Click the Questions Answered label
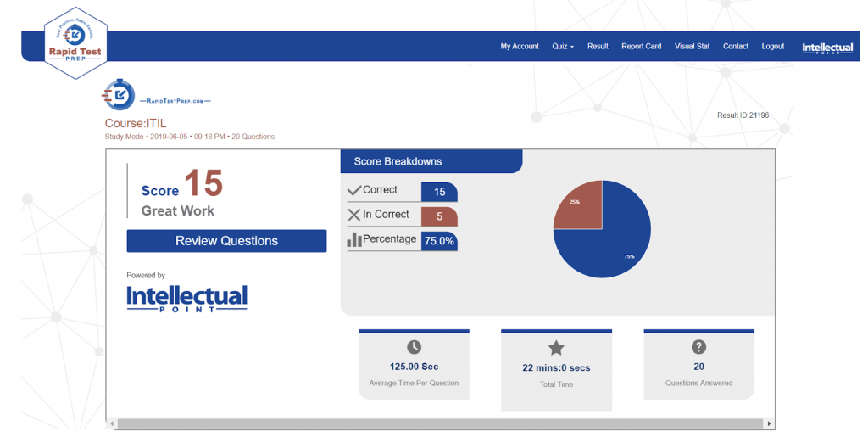 698,384
